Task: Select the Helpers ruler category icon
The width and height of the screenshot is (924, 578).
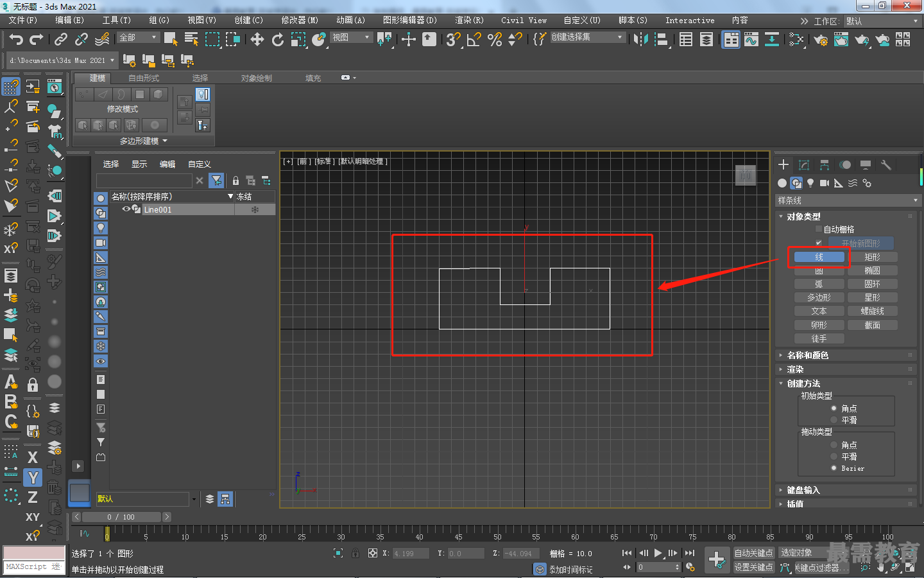Action: point(839,183)
